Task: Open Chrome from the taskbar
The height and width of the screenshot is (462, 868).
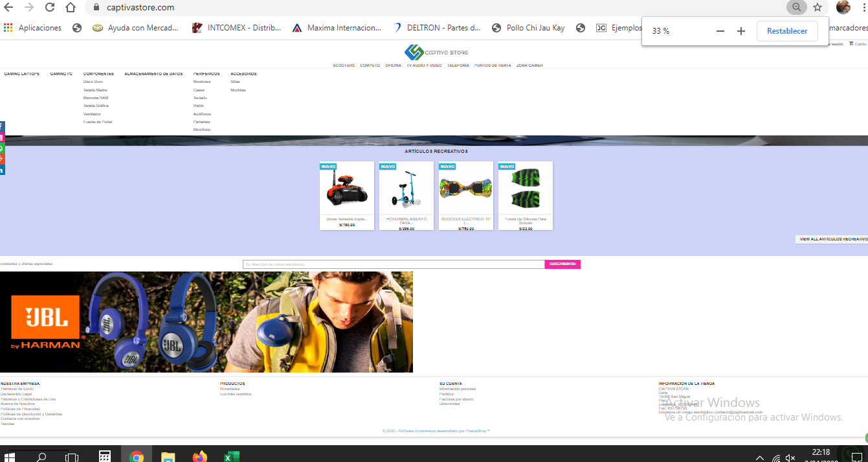Action: point(136,457)
